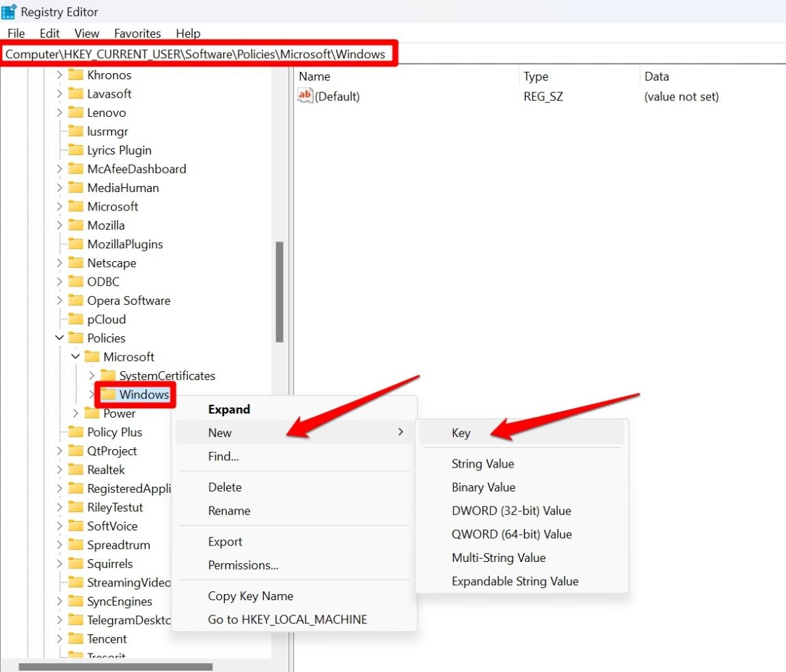Click the Opera Software folder icon
Viewport: 786px width, 672px height.
coord(76,300)
